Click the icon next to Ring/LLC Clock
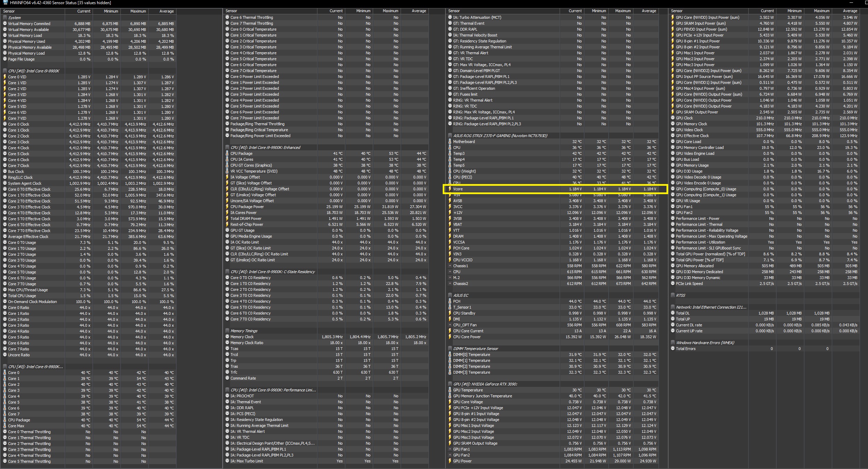The height and width of the screenshot is (469, 868). [x=5, y=177]
